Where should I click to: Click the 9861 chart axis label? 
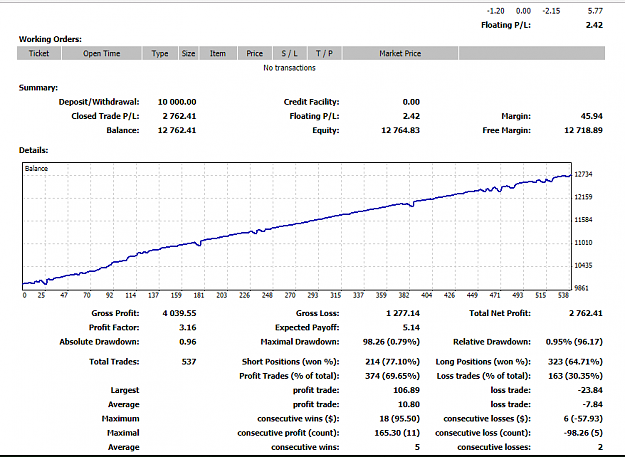pyautogui.click(x=584, y=288)
